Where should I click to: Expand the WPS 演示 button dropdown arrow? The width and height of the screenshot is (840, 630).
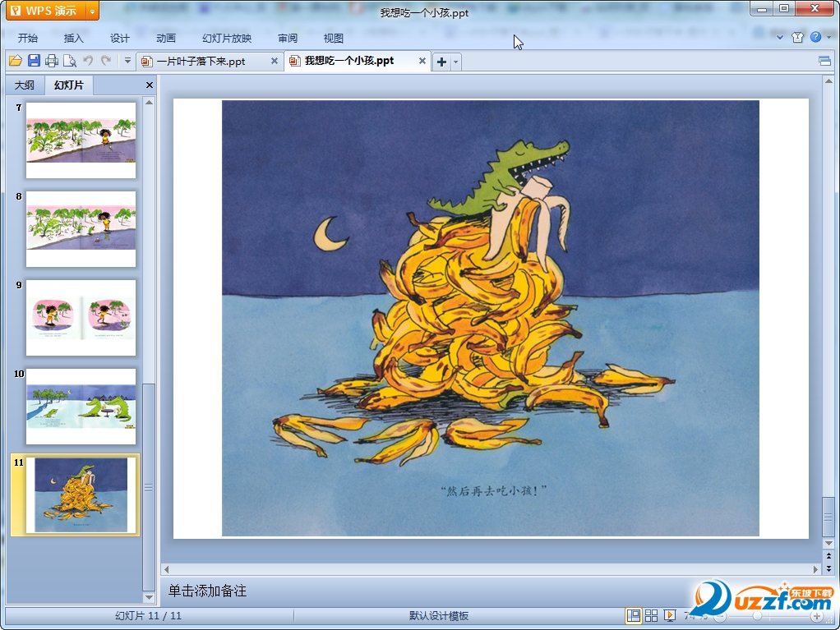(92, 11)
